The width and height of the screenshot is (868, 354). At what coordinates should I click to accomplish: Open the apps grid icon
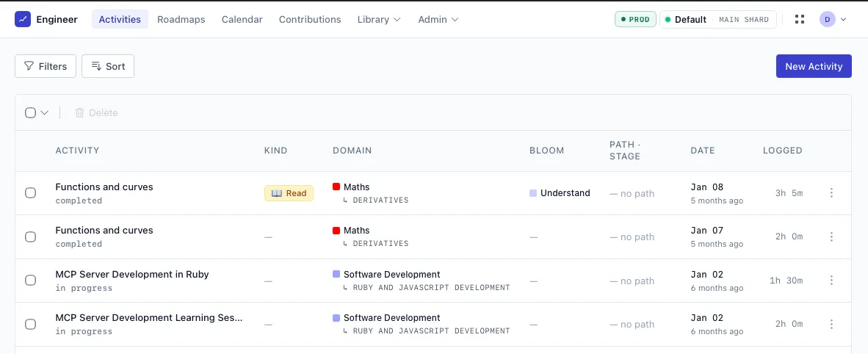click(800, 19)
